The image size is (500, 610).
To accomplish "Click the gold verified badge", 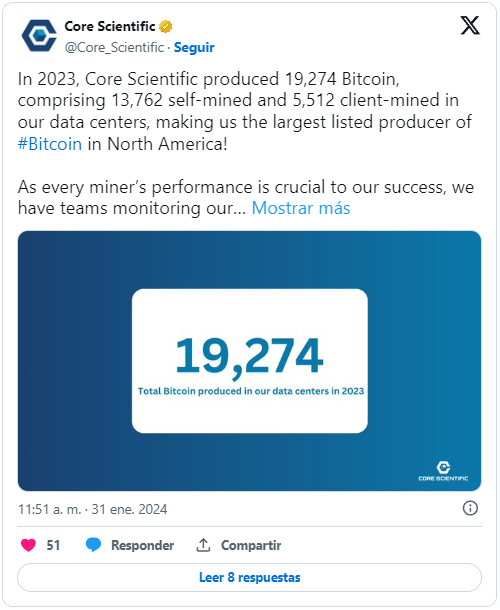I will click(166, 26).
